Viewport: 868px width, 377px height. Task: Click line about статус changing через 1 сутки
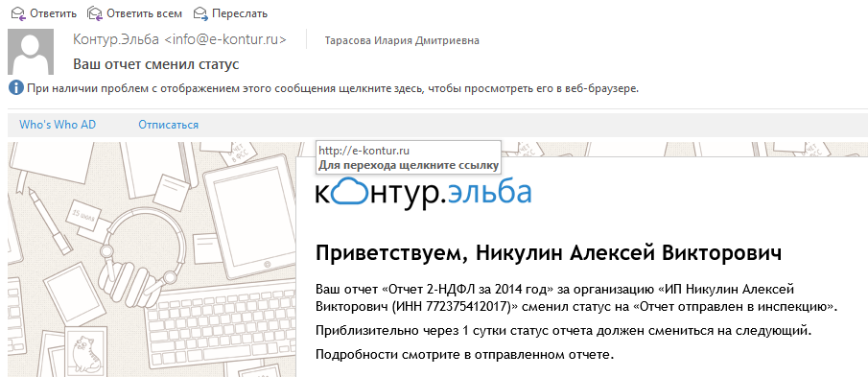point(563,331)
